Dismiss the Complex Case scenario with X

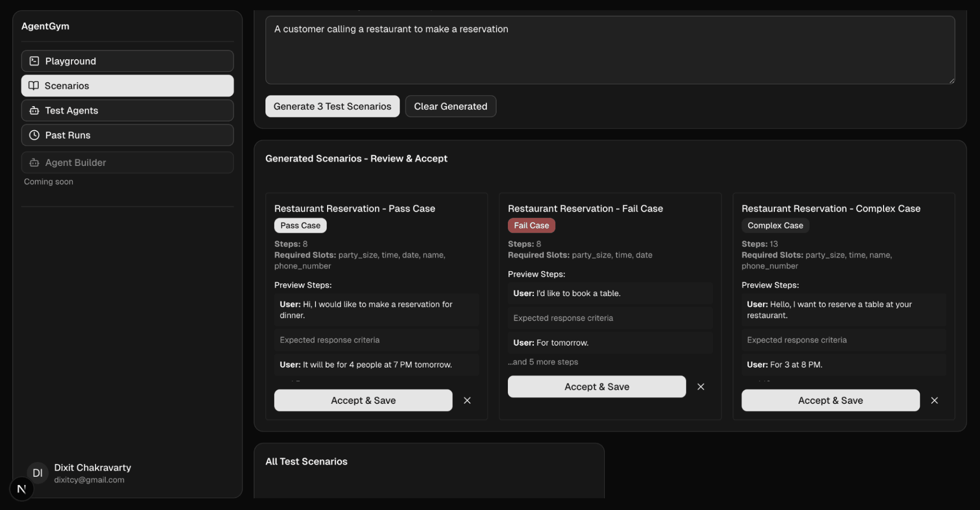tap(934, 401)
